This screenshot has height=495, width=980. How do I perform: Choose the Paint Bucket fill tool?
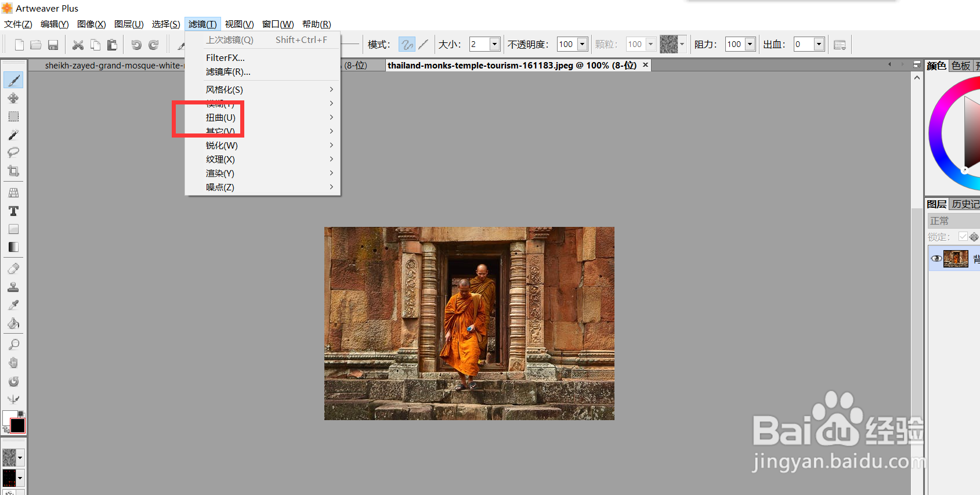(x=13, y=323)
